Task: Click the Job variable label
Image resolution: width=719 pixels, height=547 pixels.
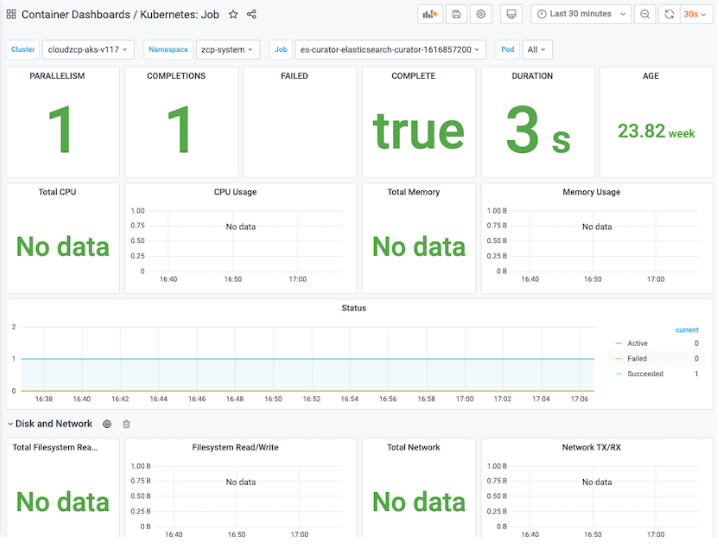Action: tap(281, 50)
